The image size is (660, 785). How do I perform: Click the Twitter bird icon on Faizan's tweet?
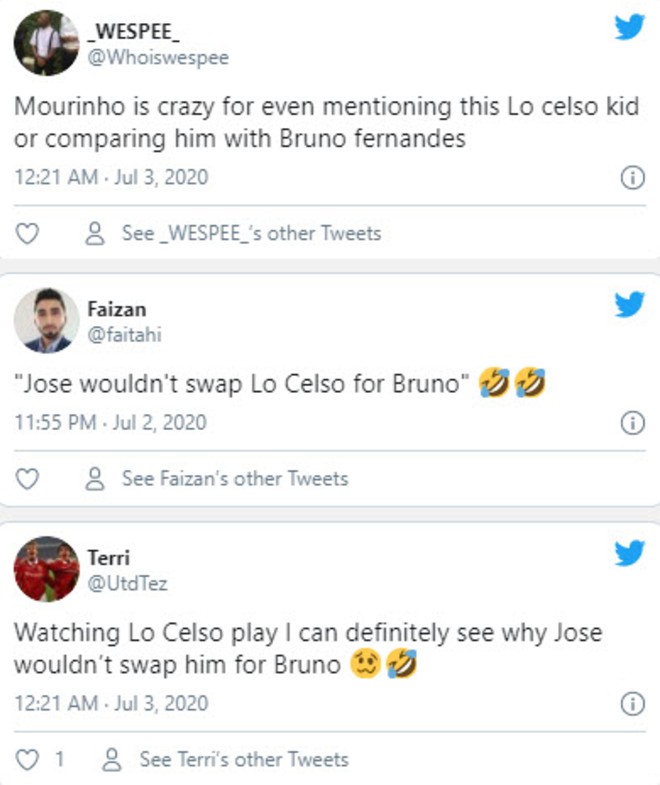(x=630, y=304)
